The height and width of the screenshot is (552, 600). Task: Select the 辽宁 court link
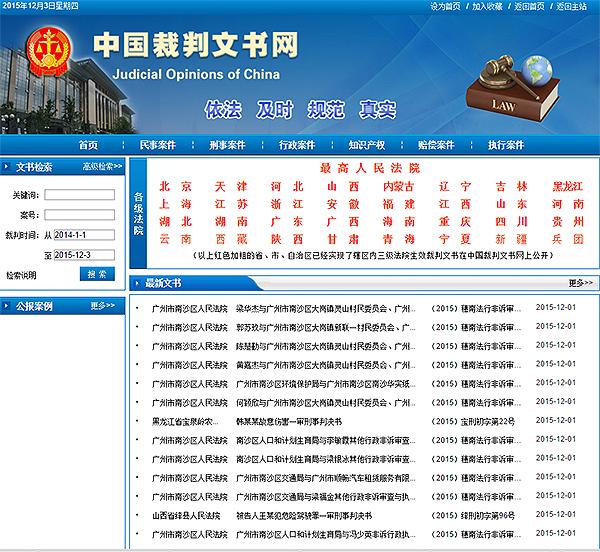tap(455, 187)
